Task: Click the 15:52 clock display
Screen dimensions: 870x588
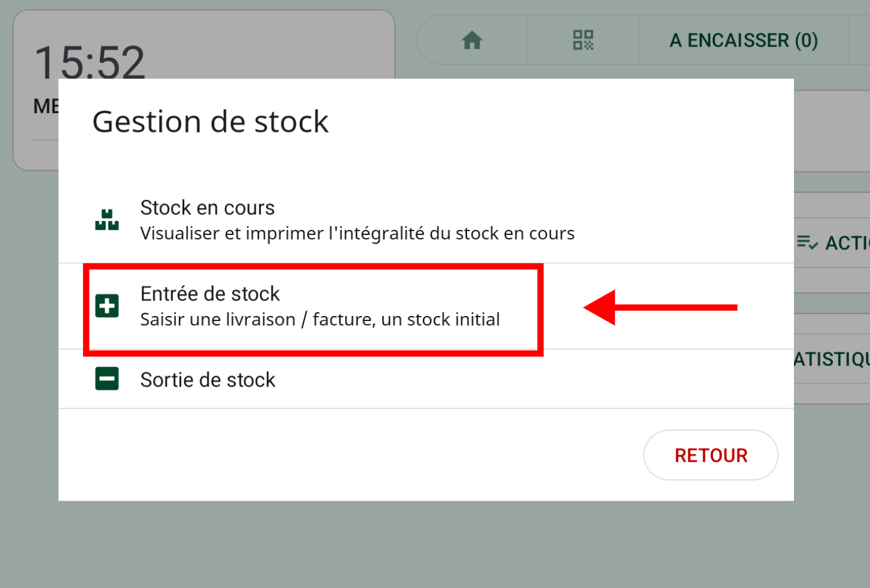Action: 89,62
